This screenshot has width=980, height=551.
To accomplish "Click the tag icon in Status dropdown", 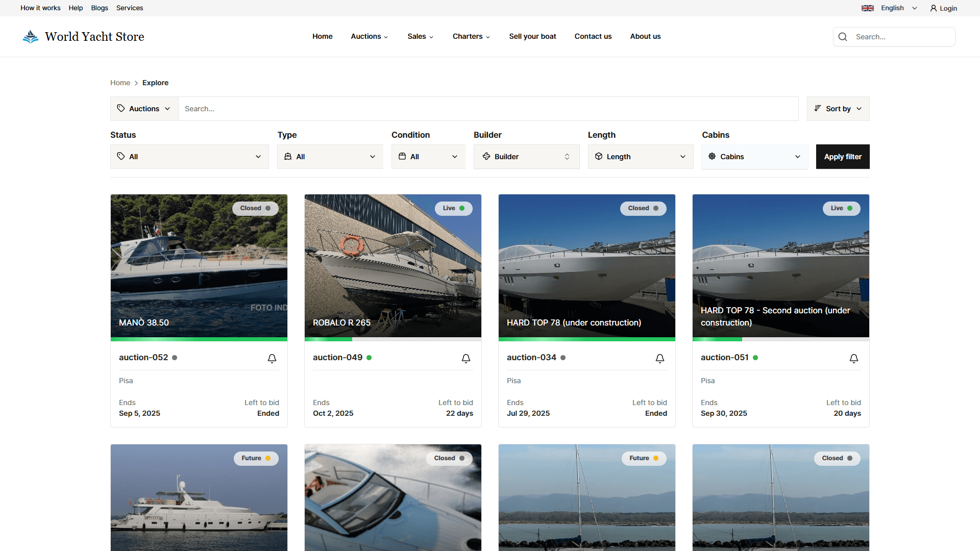I will point(121,156).
